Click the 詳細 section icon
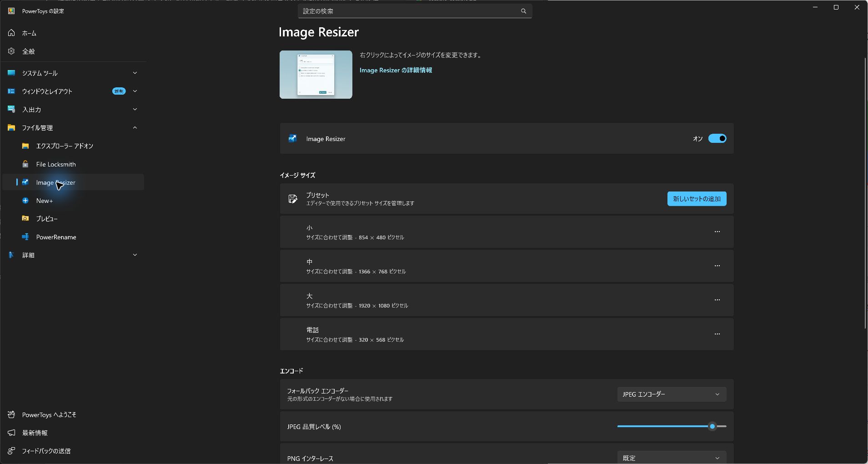Image resolution: width=868 pixels, height=464 pixels. [11, 255]
